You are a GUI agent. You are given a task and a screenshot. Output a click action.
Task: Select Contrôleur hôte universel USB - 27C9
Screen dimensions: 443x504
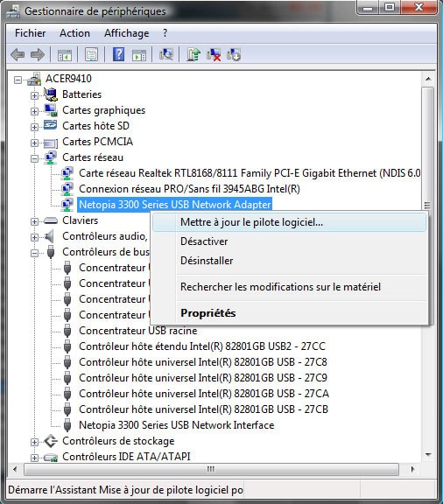(x=203, y=378)
